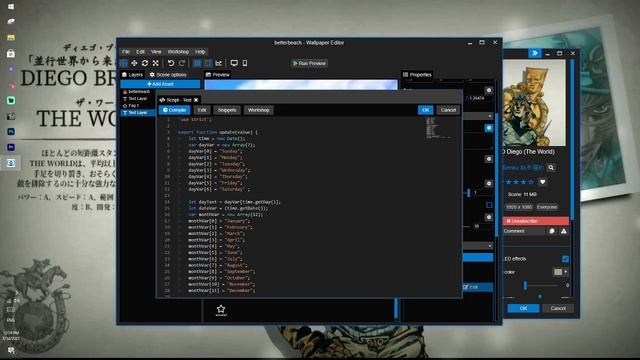The height and width of the screenshot is (360, 640).
Task: Click the gear icon below the Properties checkbox
Action: pos(489,217)
